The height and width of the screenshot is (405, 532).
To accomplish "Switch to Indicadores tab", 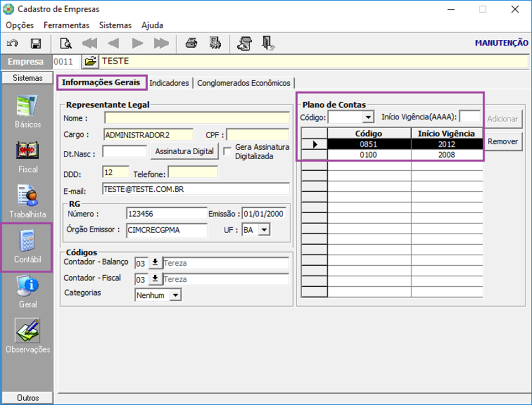I will coord(169,83).
